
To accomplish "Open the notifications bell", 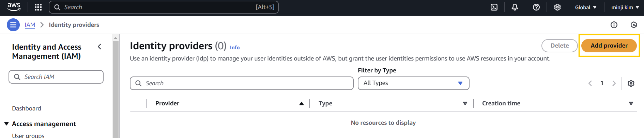I will [515, 7].
